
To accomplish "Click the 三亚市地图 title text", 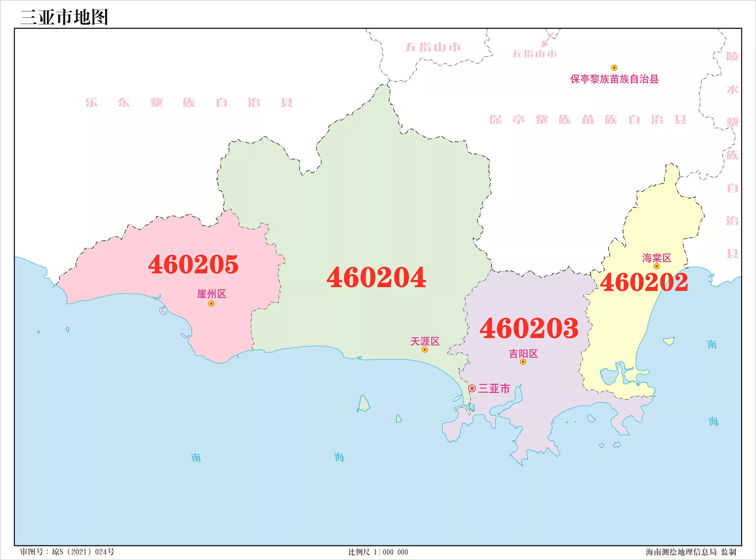I will tap(64, 17).
